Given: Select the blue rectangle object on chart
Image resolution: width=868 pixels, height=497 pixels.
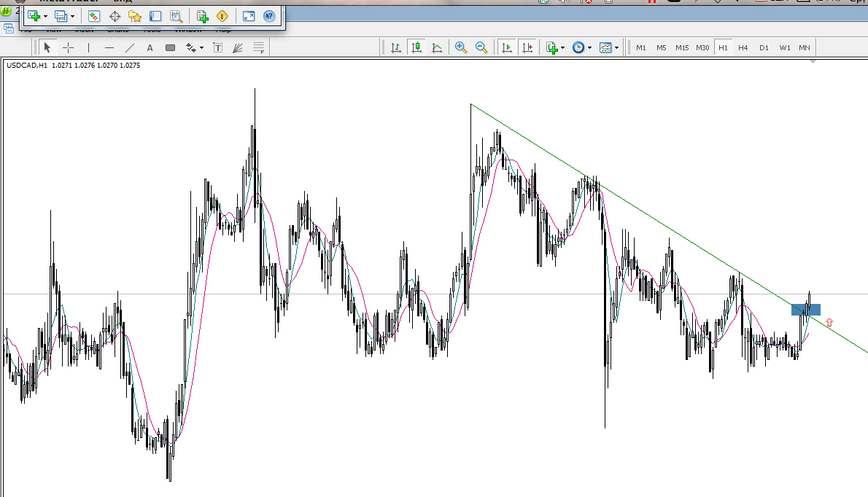Looking at the screenshot, I should [805, 310].
